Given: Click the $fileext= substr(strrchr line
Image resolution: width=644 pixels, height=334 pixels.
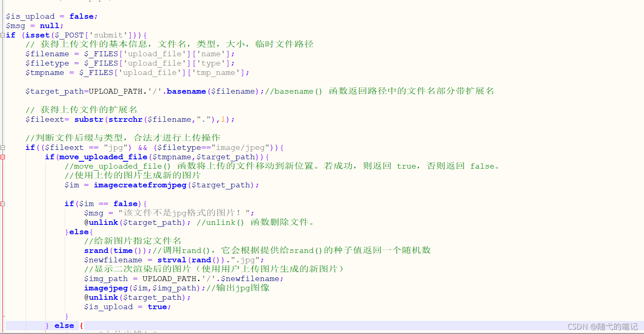Looking at the screenshot, I should click(x=130, y=119).
